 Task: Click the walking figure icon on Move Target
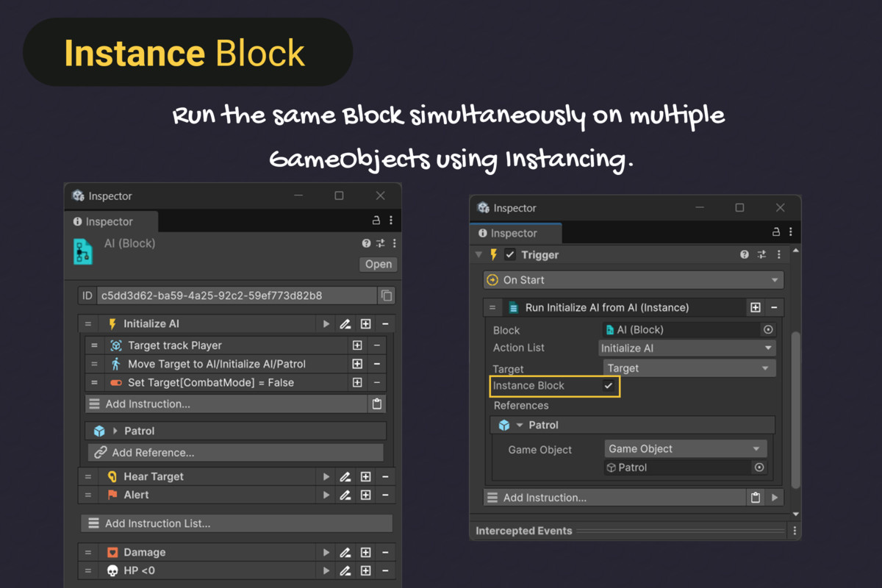pos(115,363)
